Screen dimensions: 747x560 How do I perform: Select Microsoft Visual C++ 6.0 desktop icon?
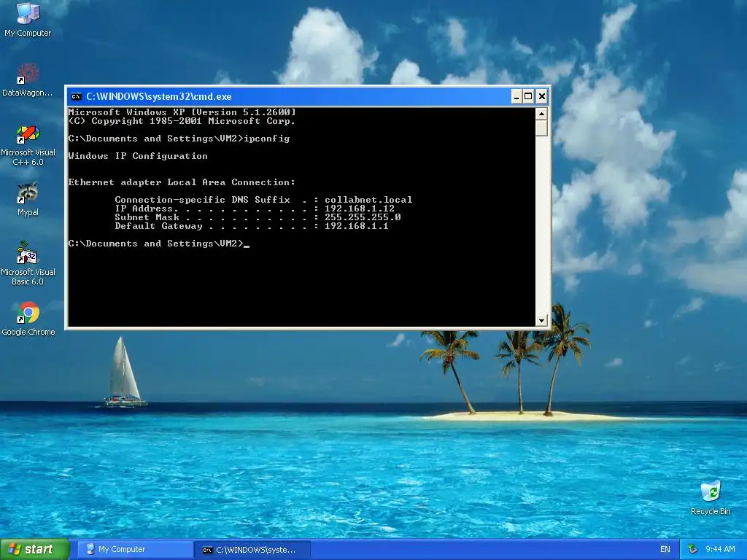point(28,145)
